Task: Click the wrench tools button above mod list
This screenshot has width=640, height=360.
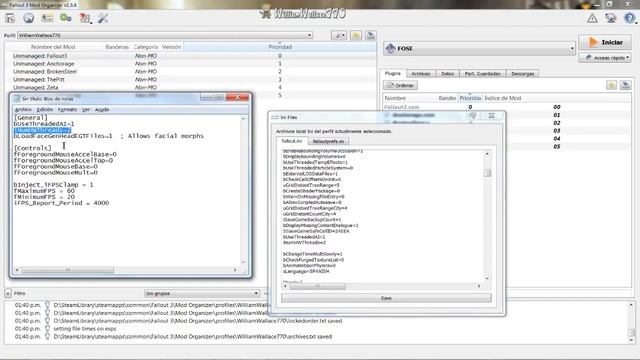Action: (339, 36)
